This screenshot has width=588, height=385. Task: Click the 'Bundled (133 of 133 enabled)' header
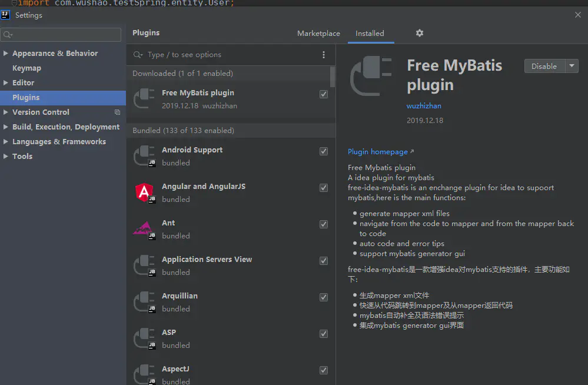184,131
